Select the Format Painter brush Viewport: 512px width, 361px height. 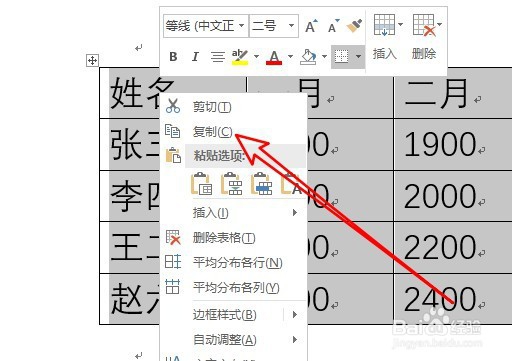tap(354, 26)
